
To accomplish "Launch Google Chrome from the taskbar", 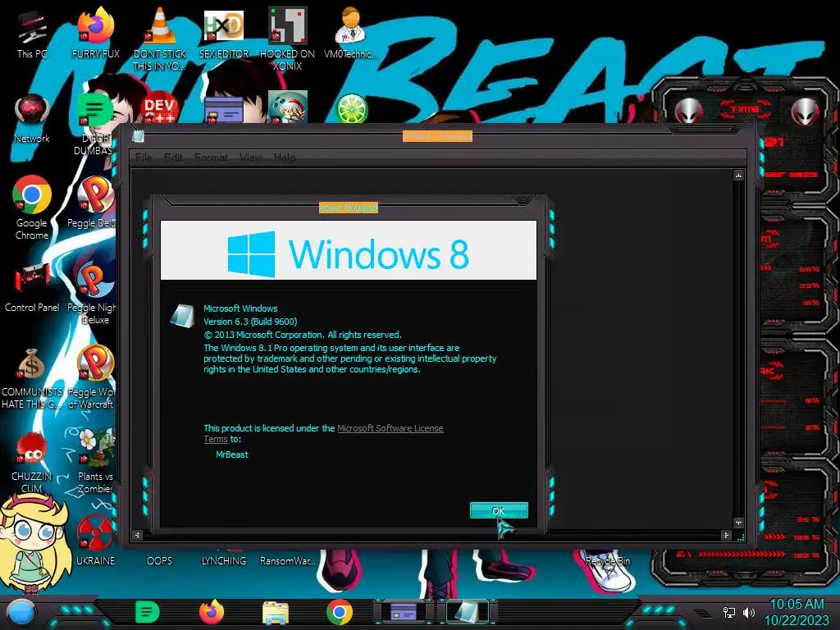I will 340,612.
